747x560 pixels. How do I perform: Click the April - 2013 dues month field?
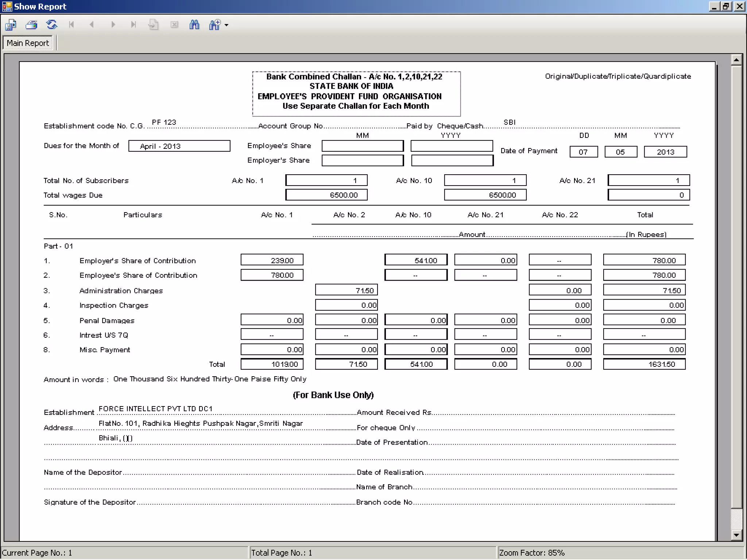179,146
